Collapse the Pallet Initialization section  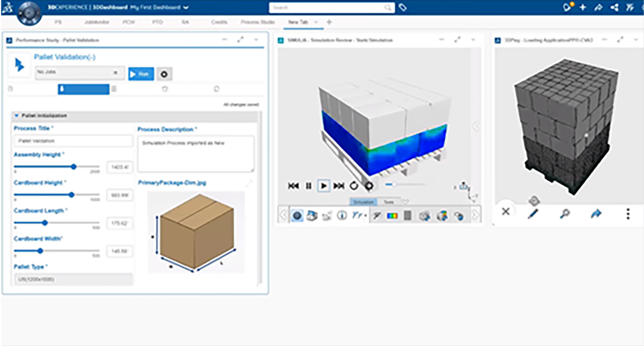(x=17, y=116)
